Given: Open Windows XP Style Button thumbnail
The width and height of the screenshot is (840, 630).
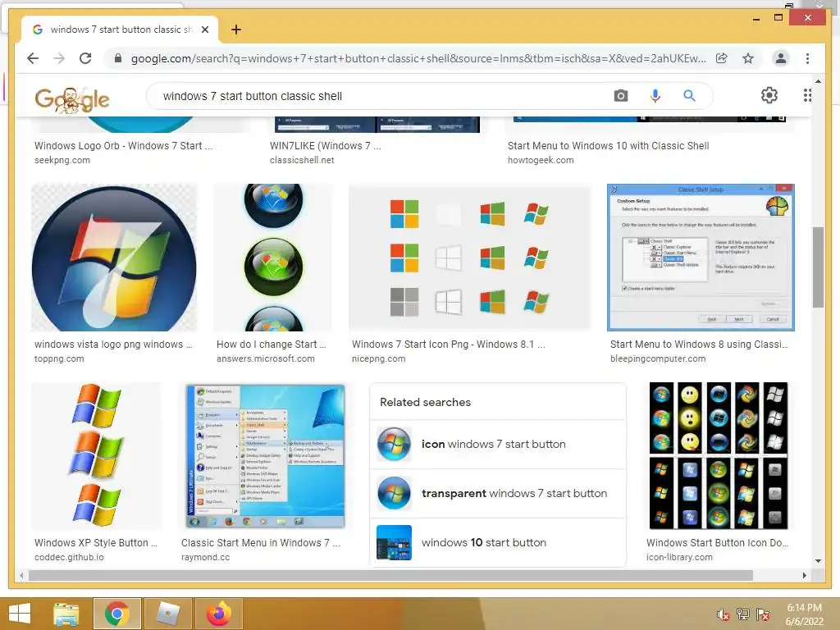Looking at the screenshot, I should pyautogui.click(x=97, y=456).
